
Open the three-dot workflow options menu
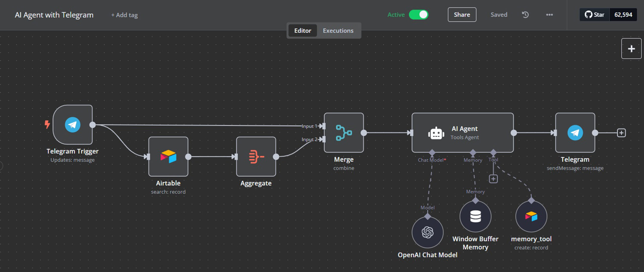(x=549, y=15)
